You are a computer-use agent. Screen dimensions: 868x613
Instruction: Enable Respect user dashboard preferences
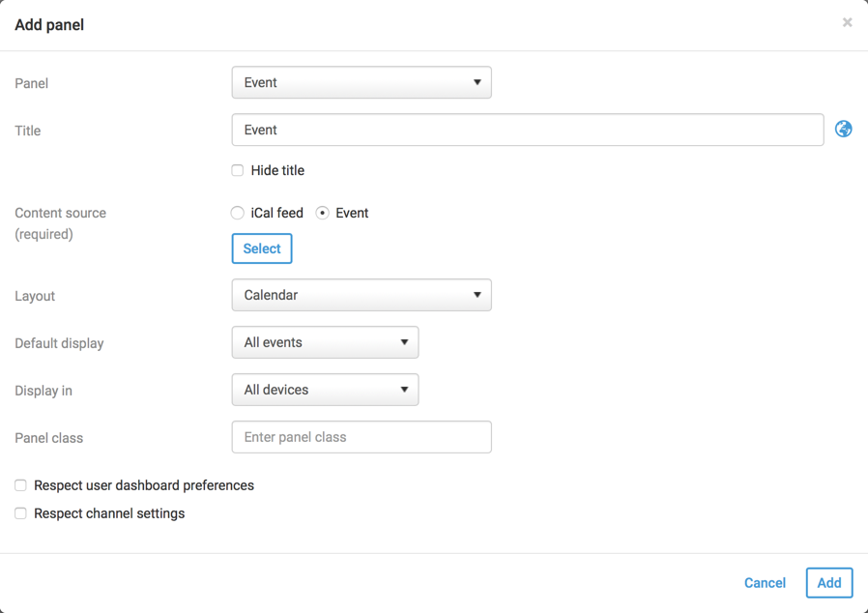pyautogui.click(x=20, y=485)
